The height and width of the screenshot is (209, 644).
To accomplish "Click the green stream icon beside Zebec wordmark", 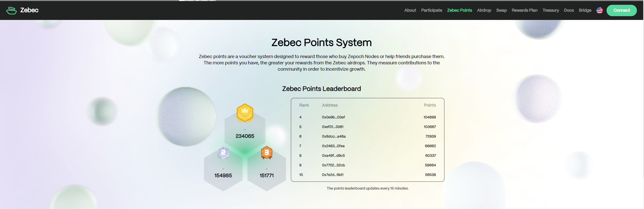I will (11, 10).
